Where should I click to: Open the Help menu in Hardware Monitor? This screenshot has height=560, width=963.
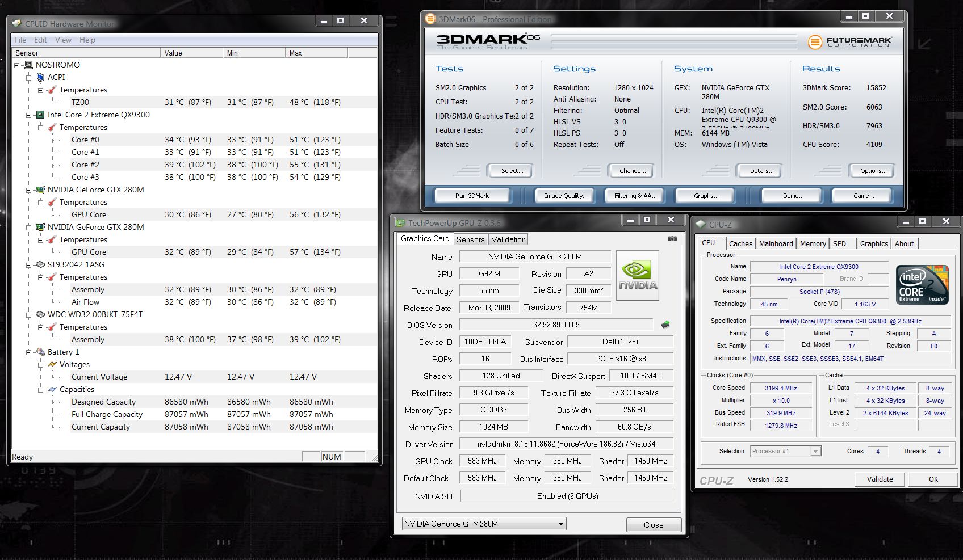[87, 40]
